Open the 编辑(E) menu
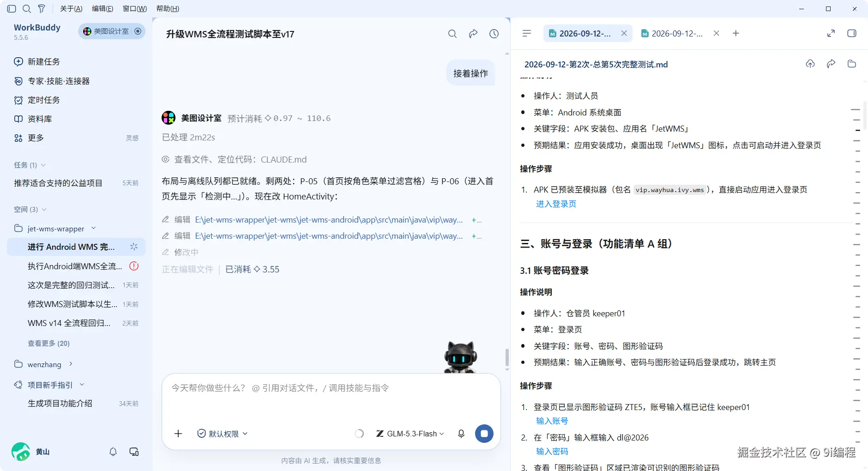The image size is (868, 471). pos(102,8)
